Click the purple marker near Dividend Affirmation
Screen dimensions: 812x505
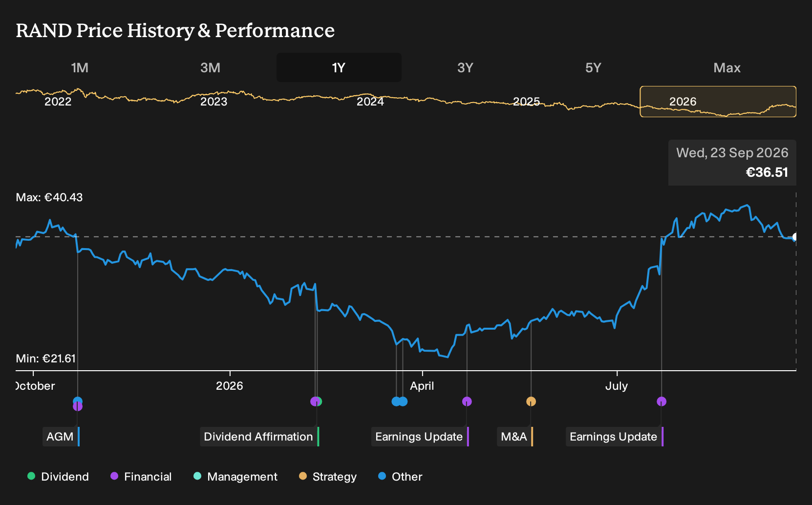coord(315,401)
